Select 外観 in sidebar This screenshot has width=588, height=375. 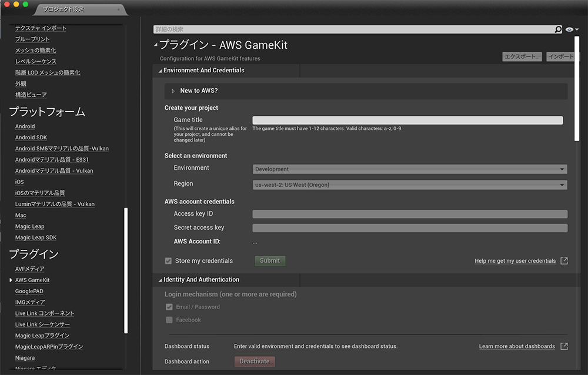(21, 83)
